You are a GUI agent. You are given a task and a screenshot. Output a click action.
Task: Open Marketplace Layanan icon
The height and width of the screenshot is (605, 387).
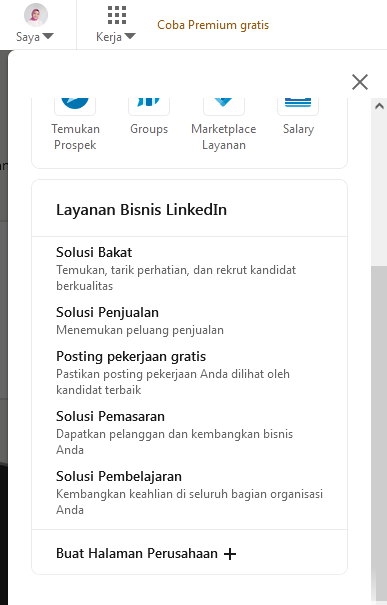(x=224, y=106)
